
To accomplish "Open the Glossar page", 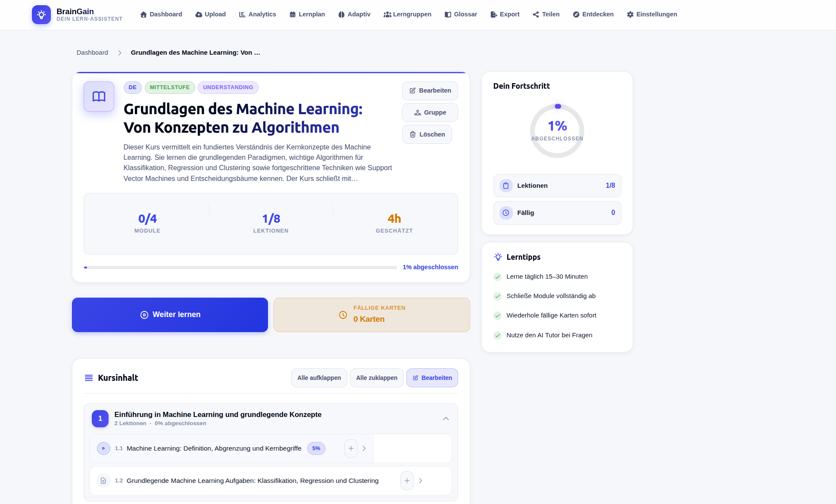I will tap(461, 14).
